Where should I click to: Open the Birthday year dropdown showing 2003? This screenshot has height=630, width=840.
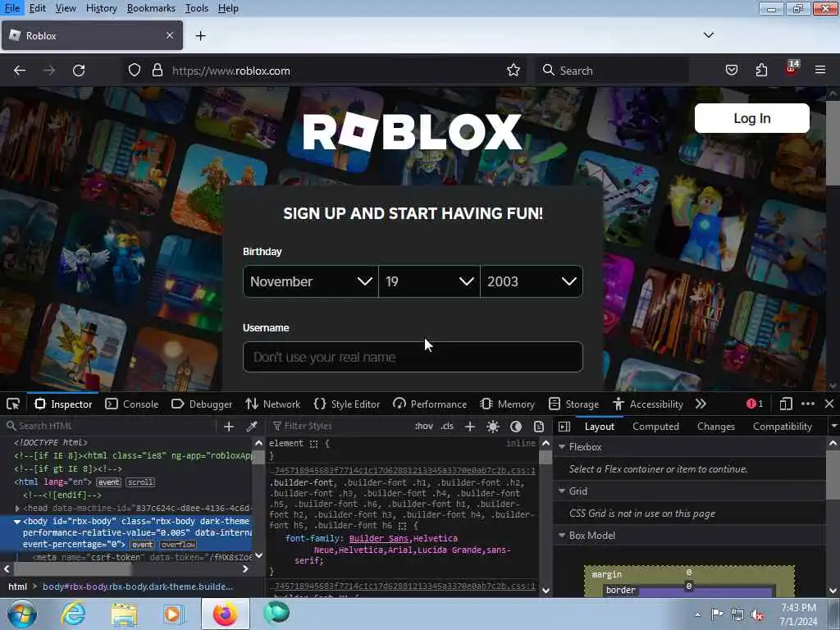(x=532, y=281)
